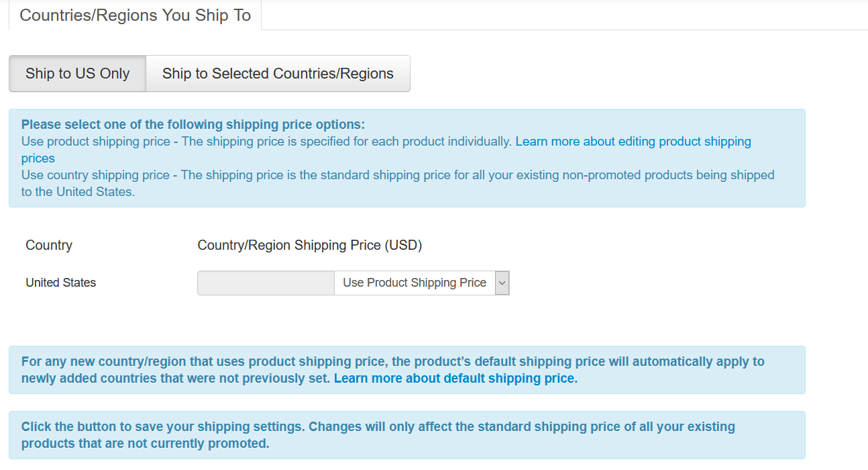Switch to the Countries/Regions You Ship To tab
This screenshot has height=470, width=868.
coord(135,15)
